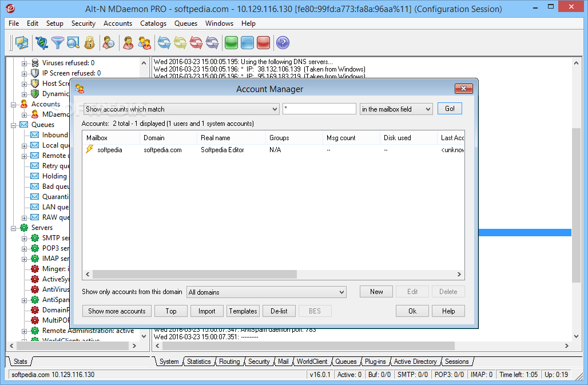Click the Go! button
The height and width of the screenshot is (385, 588).
coord(450,109)
